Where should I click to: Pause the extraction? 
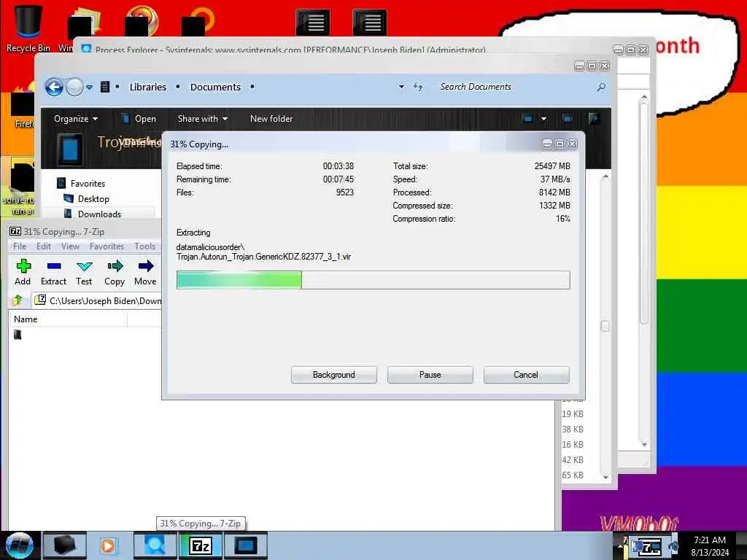point(430,375)
